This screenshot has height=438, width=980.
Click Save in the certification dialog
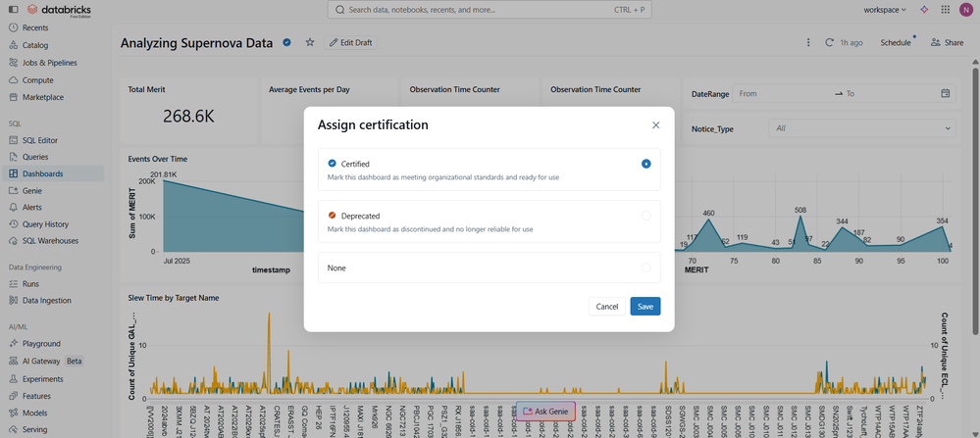point(645,307)
